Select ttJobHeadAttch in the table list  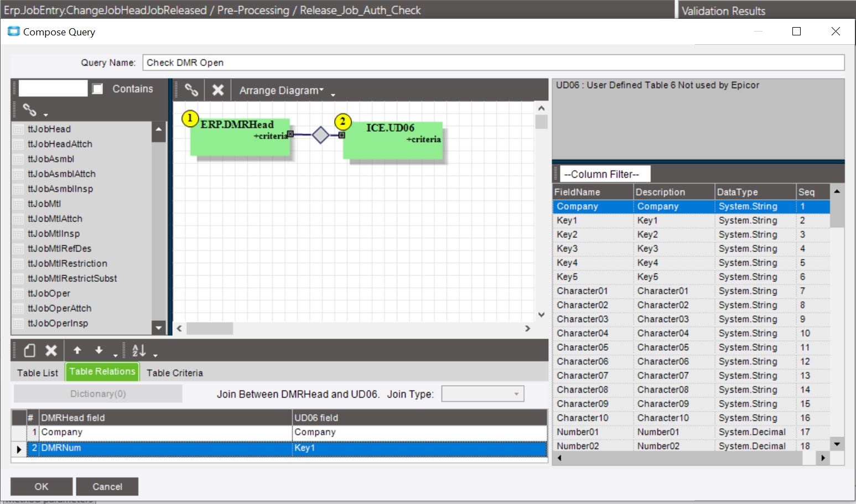pyautogui.click(x=60, y=144)
